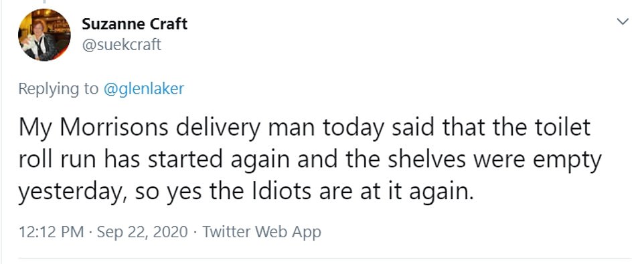Image resolution: width=644 pixels, height=264 pixels.
Task: Click the 12:12 PM timestamp
Action: click(x=50, y=233)
